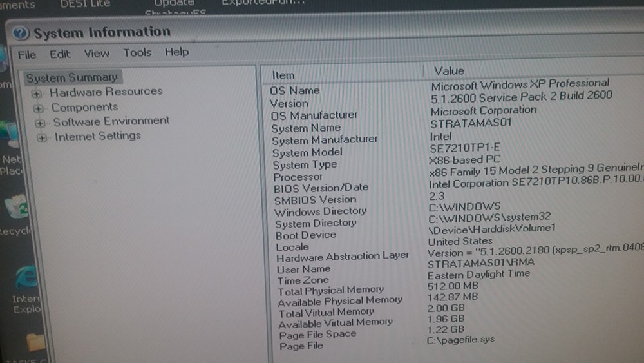Click the value C:\WINDOWS\system32
This screenshot has width=644, height=363.
pyautogui.click(x=489, y=217)
